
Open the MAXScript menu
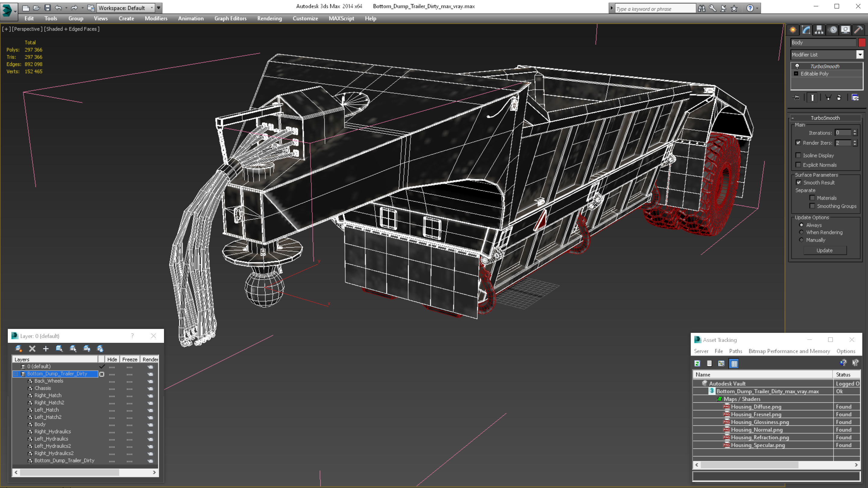(341, 18)
